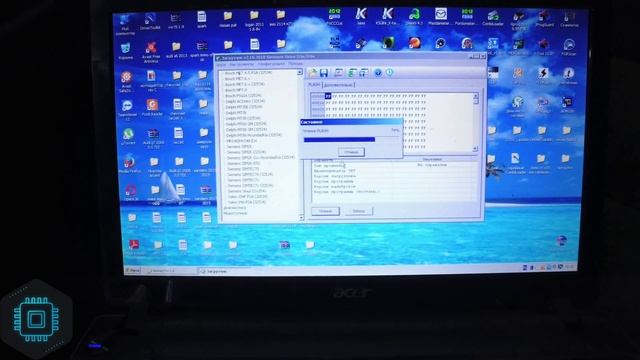Screen dimensions: 640x360
Task: Select Delphi MT86 Hyundai/Kia (32534)
Action: (x=253, y=135)
